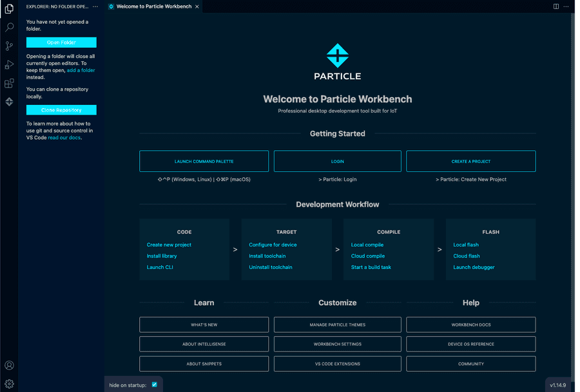Click Launch debugger link
This screenshot has width=580, height=392.
coord(474,267)
